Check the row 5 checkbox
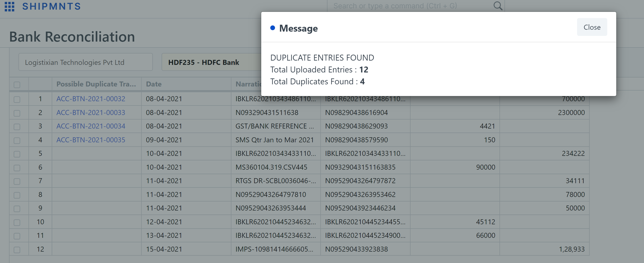The height and width of the screenshot is (263, 644). [x=17, y=154]
